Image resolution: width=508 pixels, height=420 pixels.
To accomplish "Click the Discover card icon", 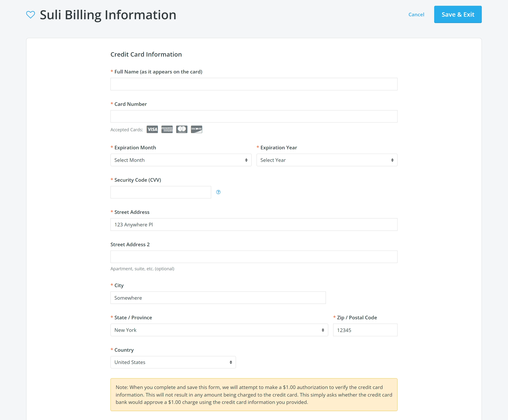I will tap(196, 129).
